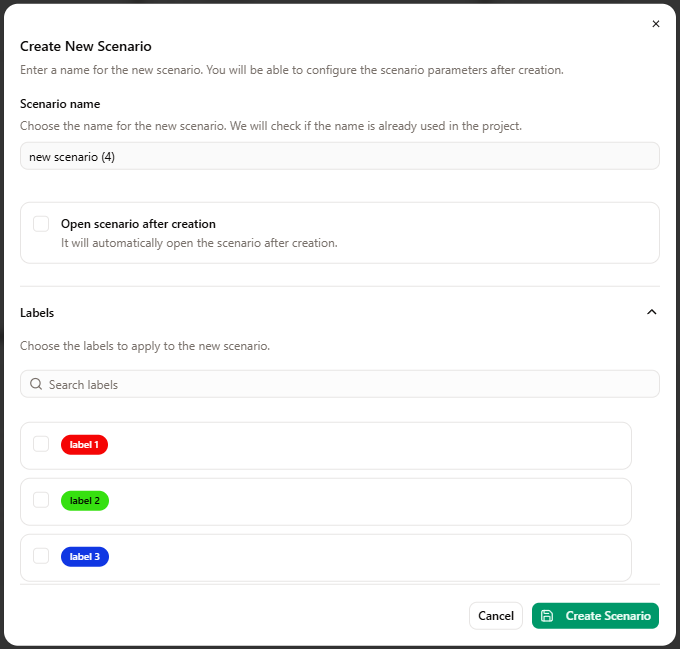680x649 pixels.
Task: Click the green label 2 badge
Action: point(85,501)
